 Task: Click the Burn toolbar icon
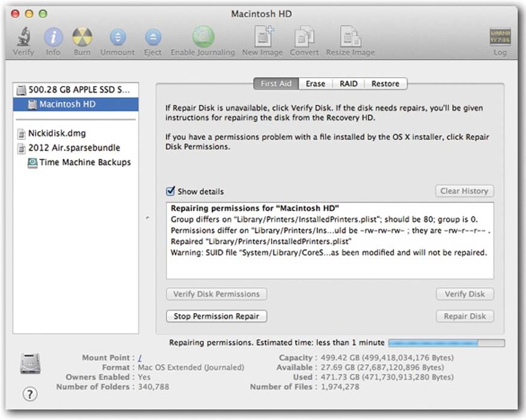point(82,37)
